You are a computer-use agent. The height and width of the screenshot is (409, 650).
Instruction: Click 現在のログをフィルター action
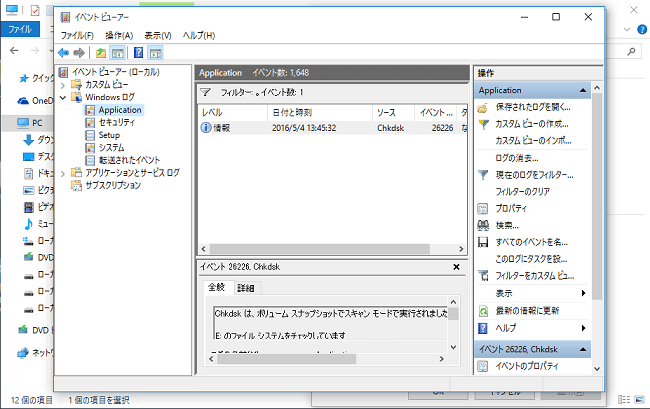(x=534, y=175)
